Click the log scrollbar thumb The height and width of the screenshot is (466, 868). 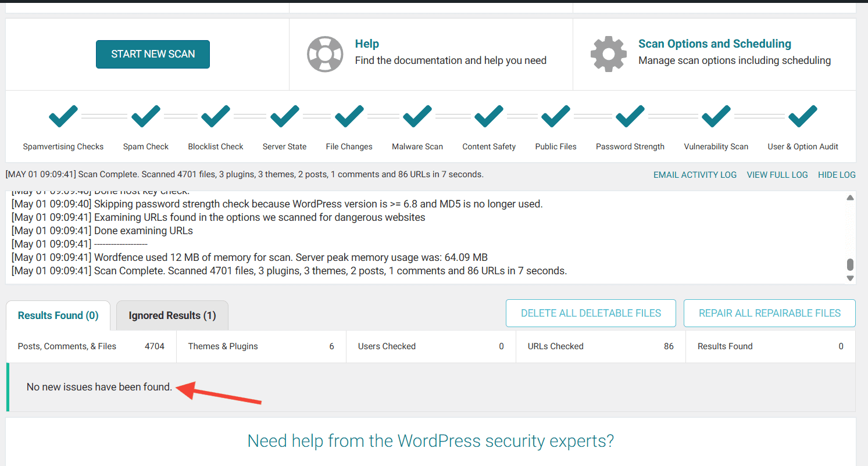pos(850,264)
